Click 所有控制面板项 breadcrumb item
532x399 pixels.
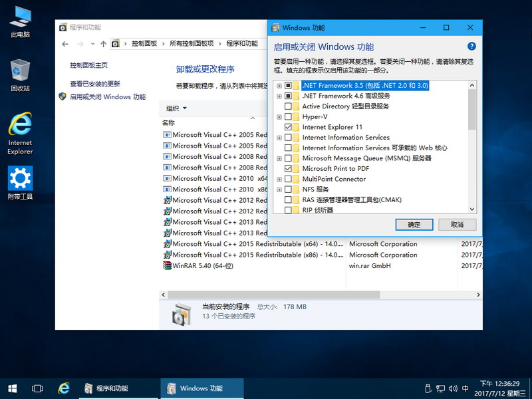coord(192,44)
